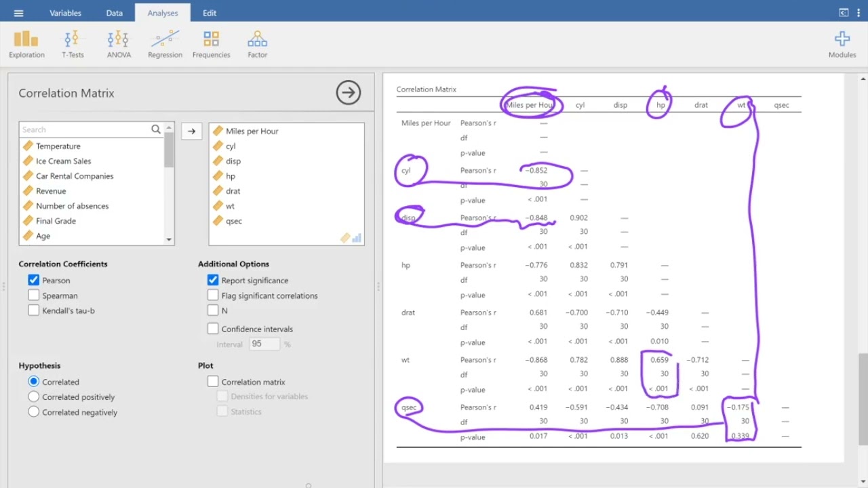Tick the Correlation matrix plot checkbox
The height and width of the screenshot is (488, 868).
[213, 382]
